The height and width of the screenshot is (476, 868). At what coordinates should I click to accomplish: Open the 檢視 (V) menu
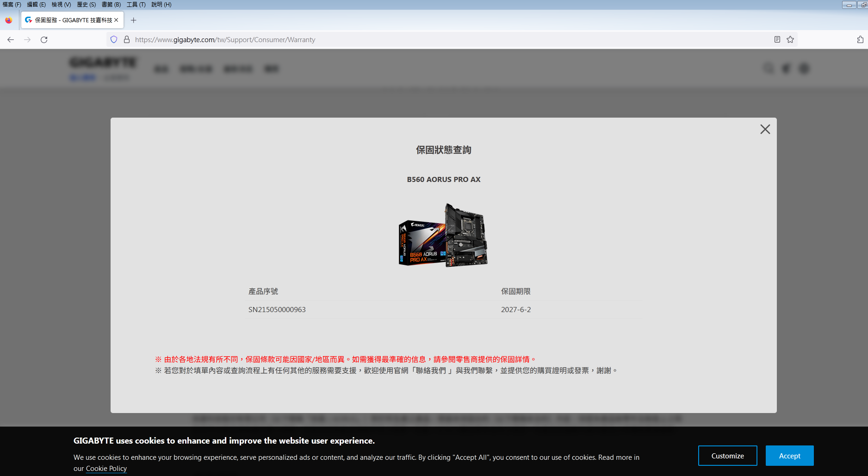click(61, 5)
